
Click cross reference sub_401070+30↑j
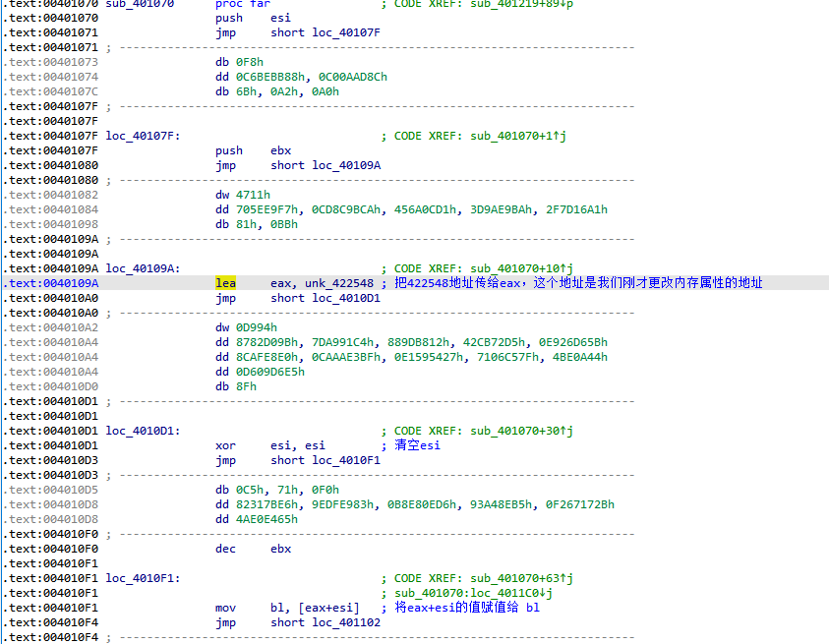521,431
